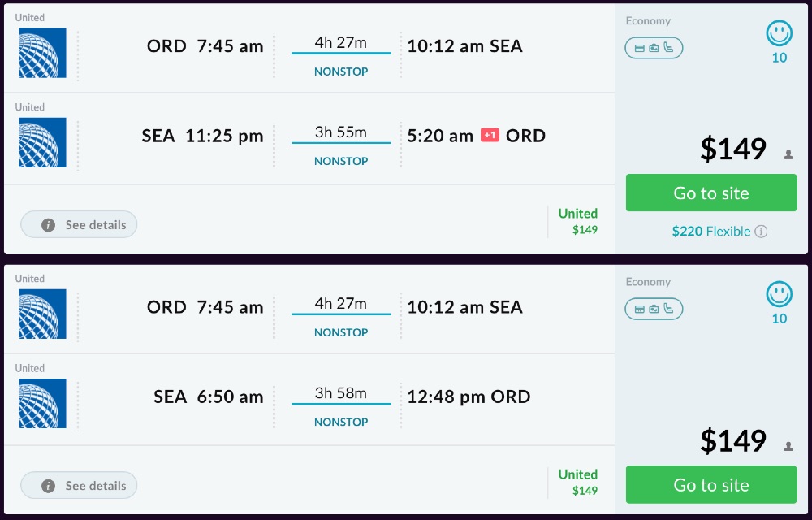Click the payment card icon for the 6:50 am return itinerary
The width and height of the screenshot is (812, 520).
(640, 309)
